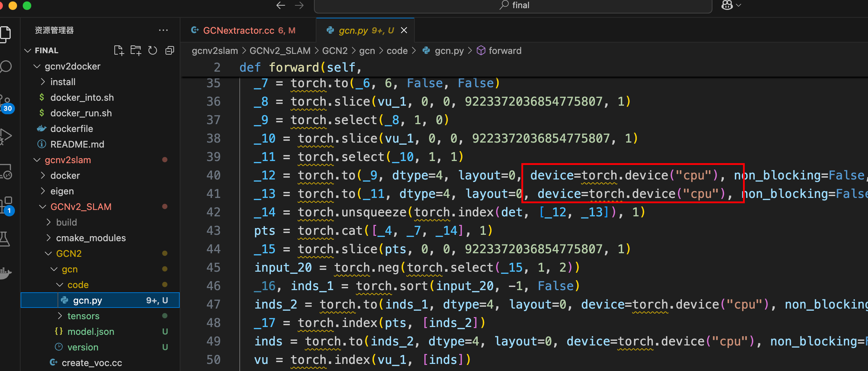
Task: Open the Search view in activity bar
Action: [x=5, y=67]
